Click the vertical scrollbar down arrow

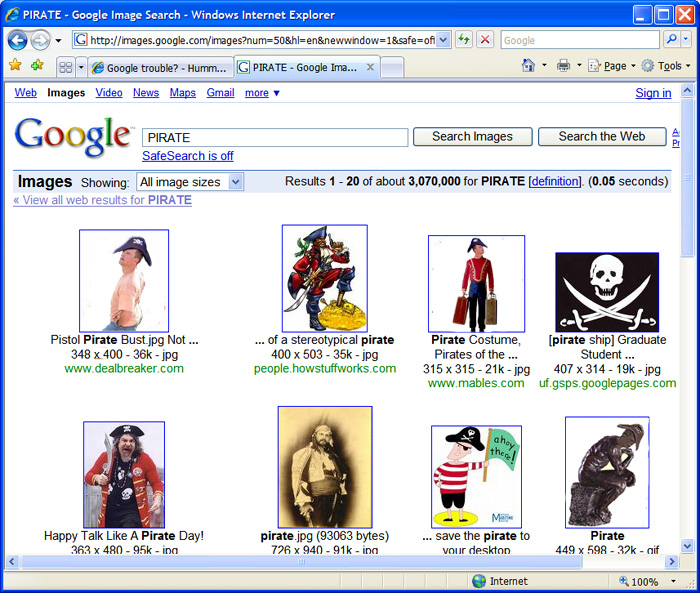point(687,545)
